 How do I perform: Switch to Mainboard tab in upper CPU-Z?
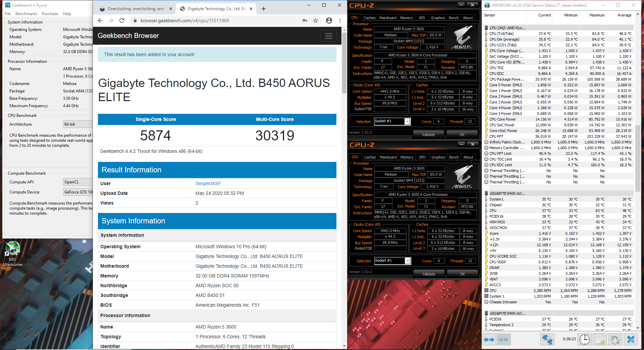pos(388,18)
